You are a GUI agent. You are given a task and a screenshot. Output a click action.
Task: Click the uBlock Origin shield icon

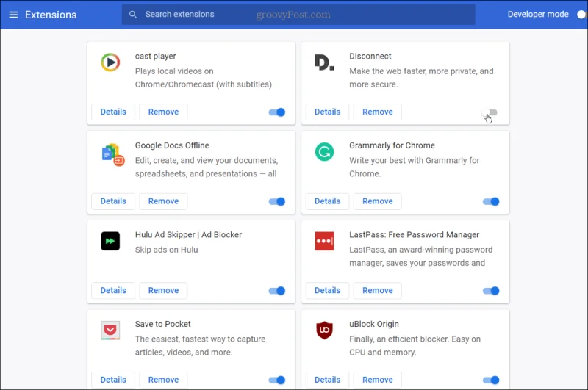point(324,330)
